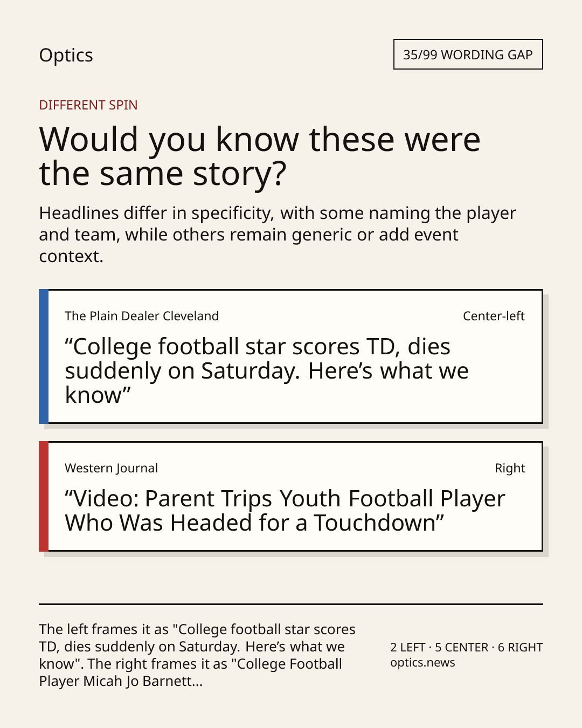The height and width of the screenshot is (728, 582).
Task: Click The Plain Dealer Cleveland source name
Action: coord(142,316)
